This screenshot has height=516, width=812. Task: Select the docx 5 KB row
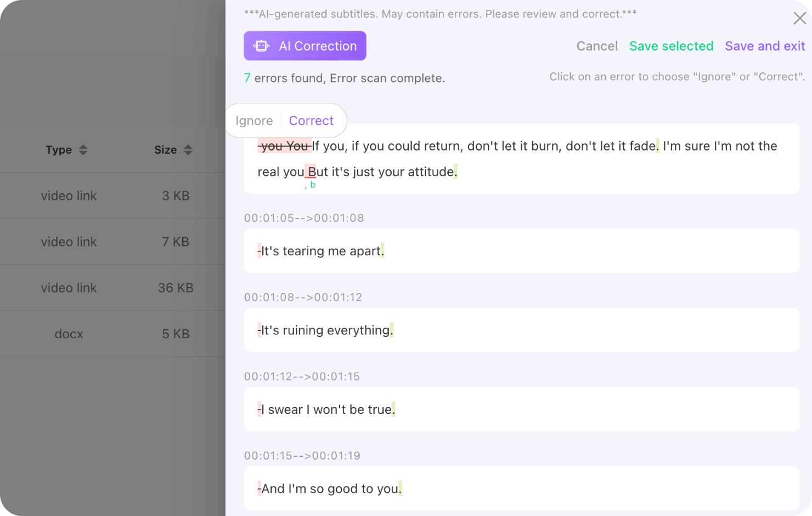112,334
